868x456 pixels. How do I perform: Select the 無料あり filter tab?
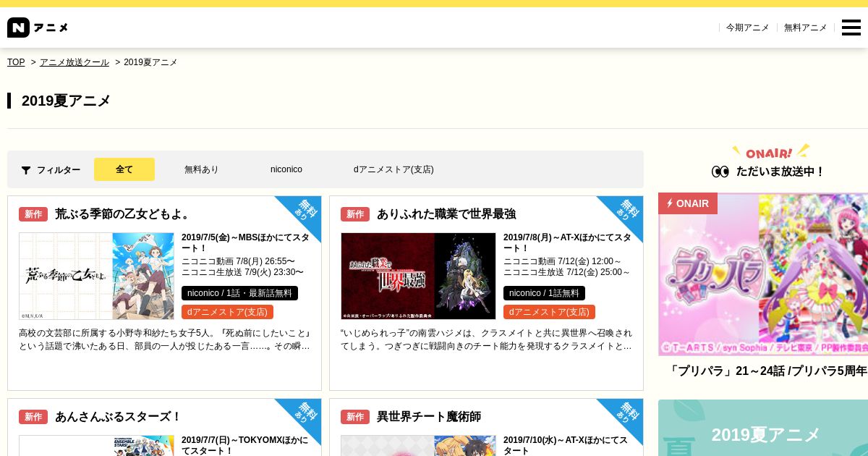point(201,169)
